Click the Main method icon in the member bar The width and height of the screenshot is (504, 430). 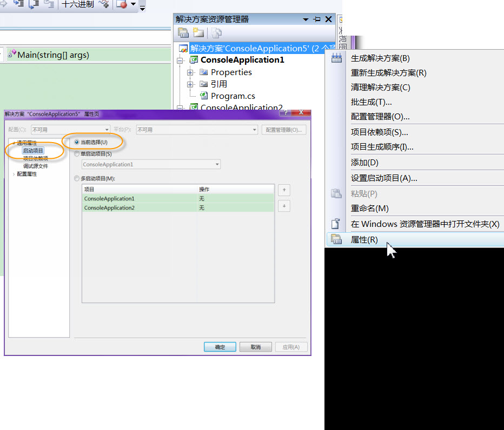click(x=12, y=53)
